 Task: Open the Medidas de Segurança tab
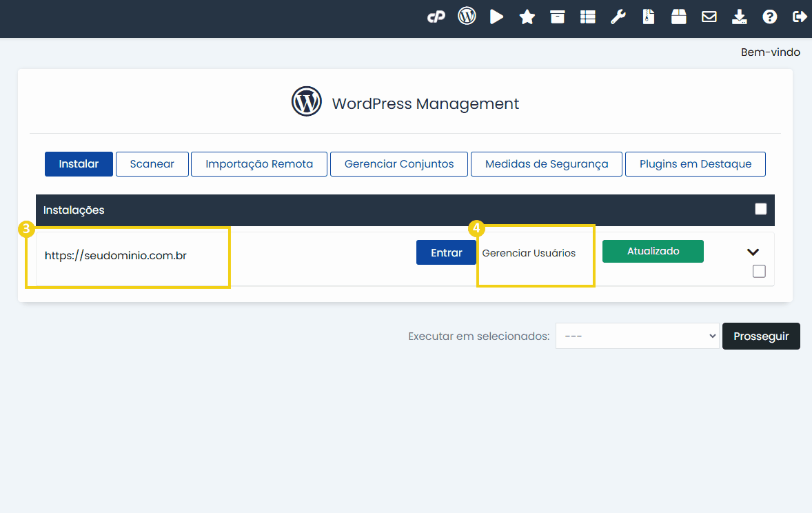click(x=546, y=164)
